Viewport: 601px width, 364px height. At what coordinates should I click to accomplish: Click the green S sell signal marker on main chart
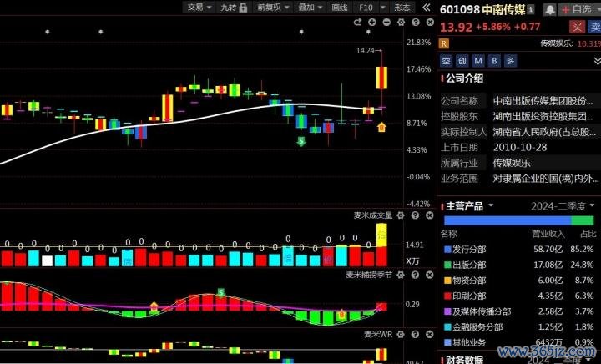pyautogui.click(x=301, y=141)
